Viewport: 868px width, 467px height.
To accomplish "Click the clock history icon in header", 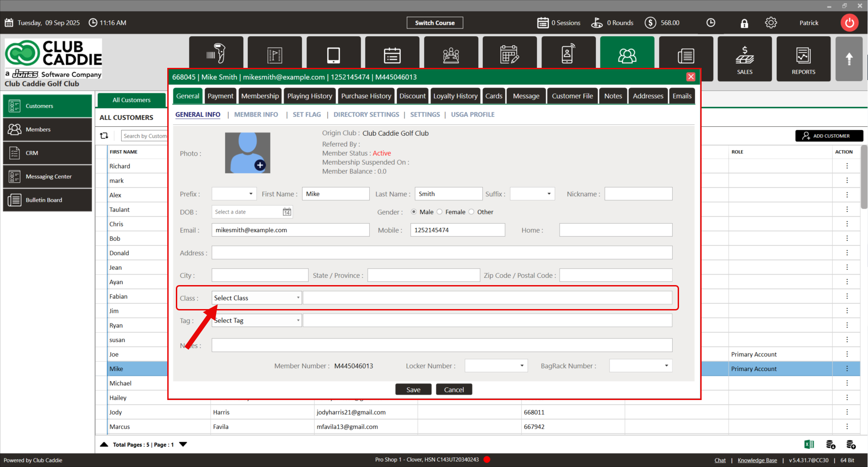I will [x=711, y=23].
